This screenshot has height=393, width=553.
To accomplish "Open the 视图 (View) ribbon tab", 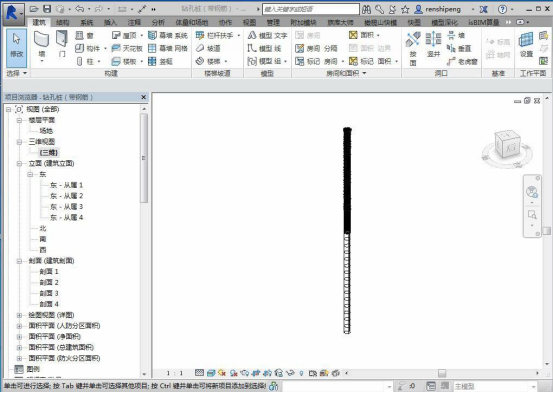I will [249, 22].
